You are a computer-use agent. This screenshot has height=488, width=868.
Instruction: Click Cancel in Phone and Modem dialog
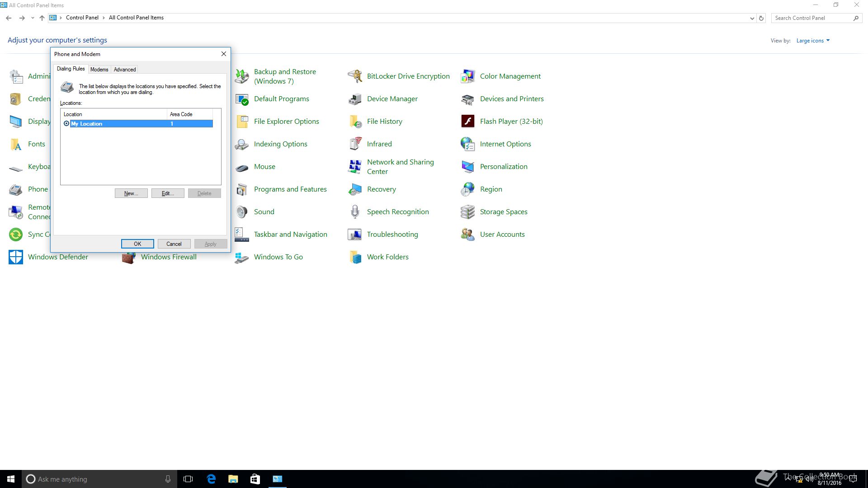174,244
